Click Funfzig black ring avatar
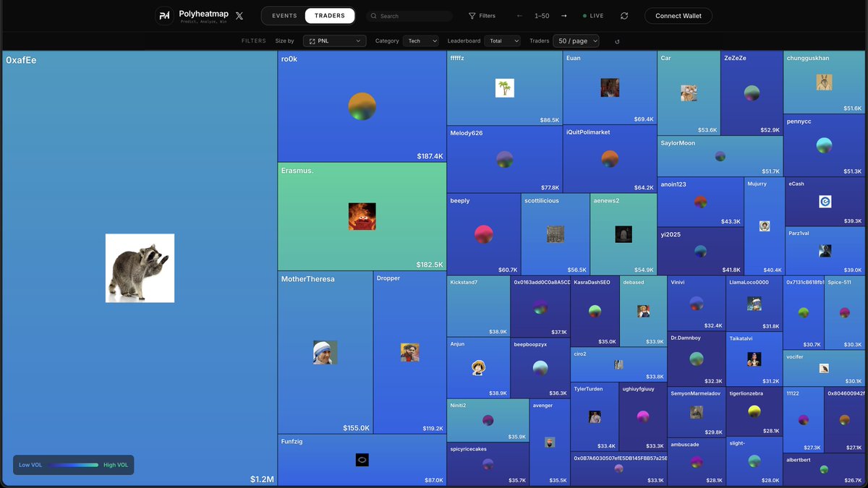 (x=362, y=459)
